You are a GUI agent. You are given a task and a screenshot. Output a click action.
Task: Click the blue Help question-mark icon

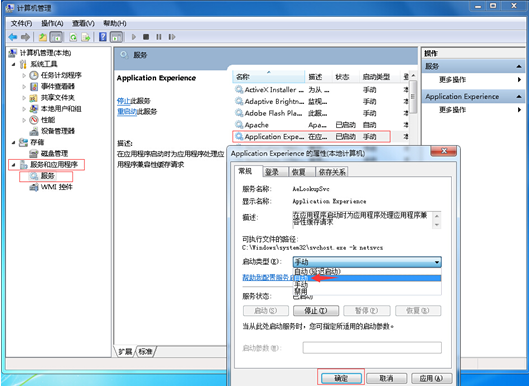(103, 37)
